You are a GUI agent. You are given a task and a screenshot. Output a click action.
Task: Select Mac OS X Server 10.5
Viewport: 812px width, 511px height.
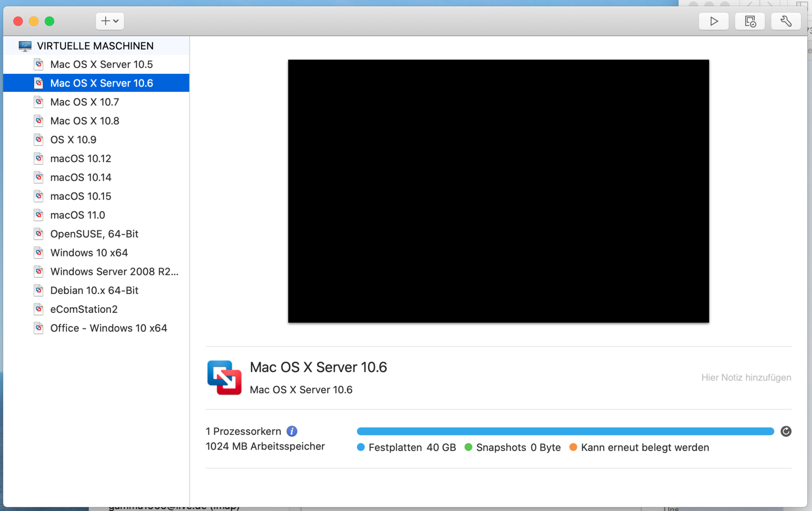click(x=96, y=64)
